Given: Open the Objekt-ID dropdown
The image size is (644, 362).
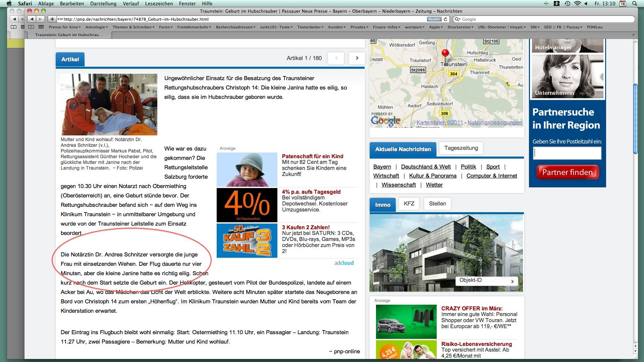Looking at the screenshot, I should click(x=486, y=281).
